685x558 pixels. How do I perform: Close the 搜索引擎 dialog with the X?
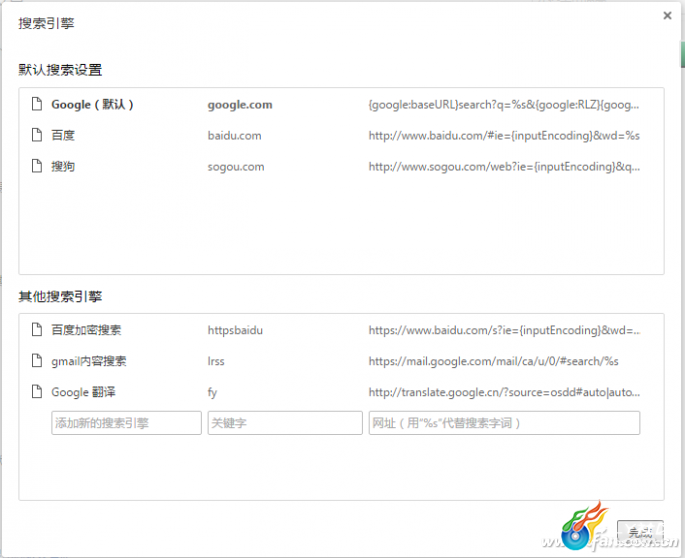point(667,16)
